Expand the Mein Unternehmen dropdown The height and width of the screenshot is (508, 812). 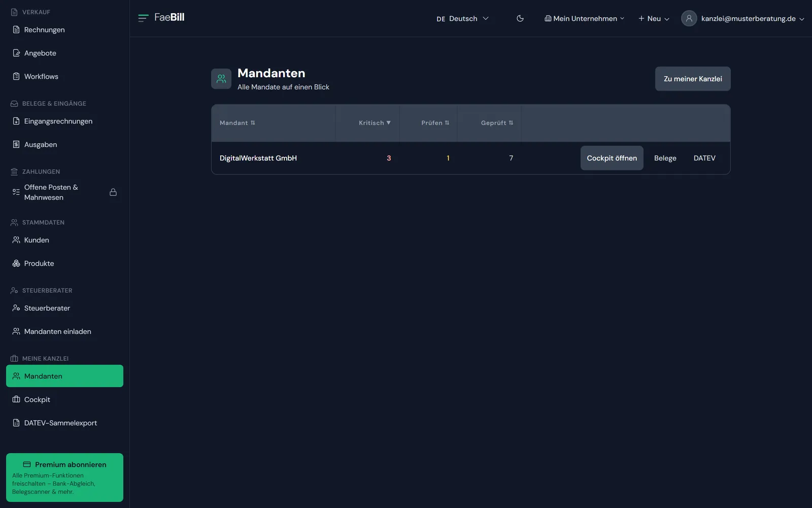coord(584,18)
